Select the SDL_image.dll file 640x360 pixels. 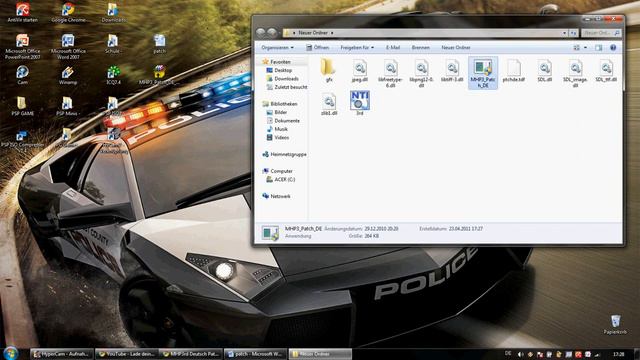tap(575, 73)
